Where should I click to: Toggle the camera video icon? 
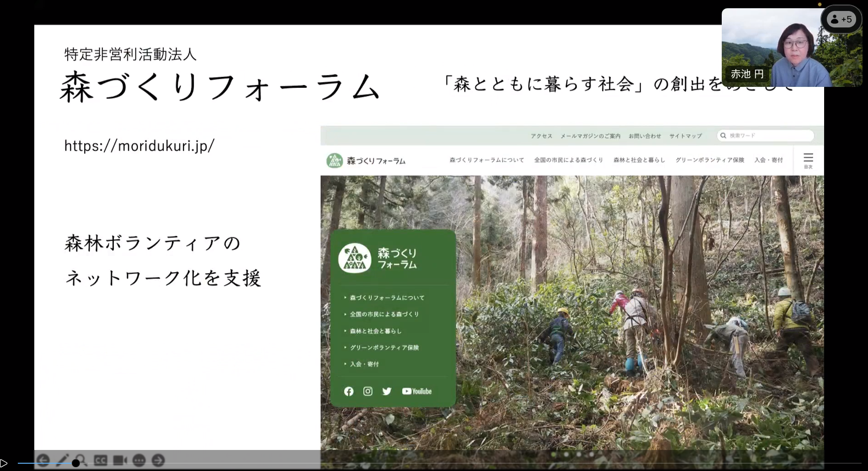[120, 460]
